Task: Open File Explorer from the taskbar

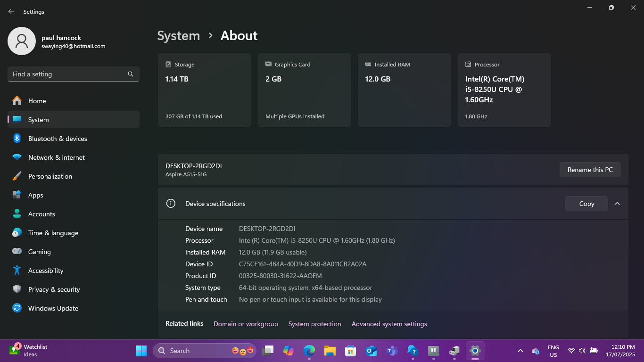Action: click(x=330, y=351)
